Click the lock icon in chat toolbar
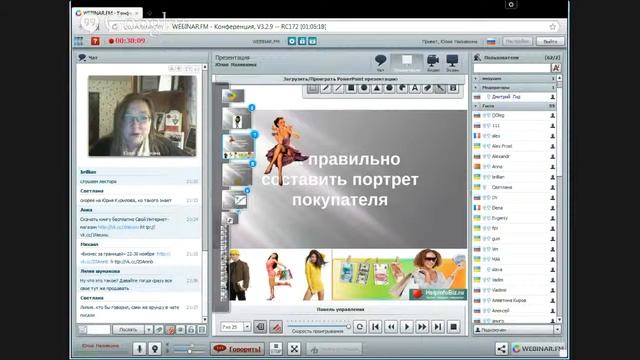 coord(191,329)
